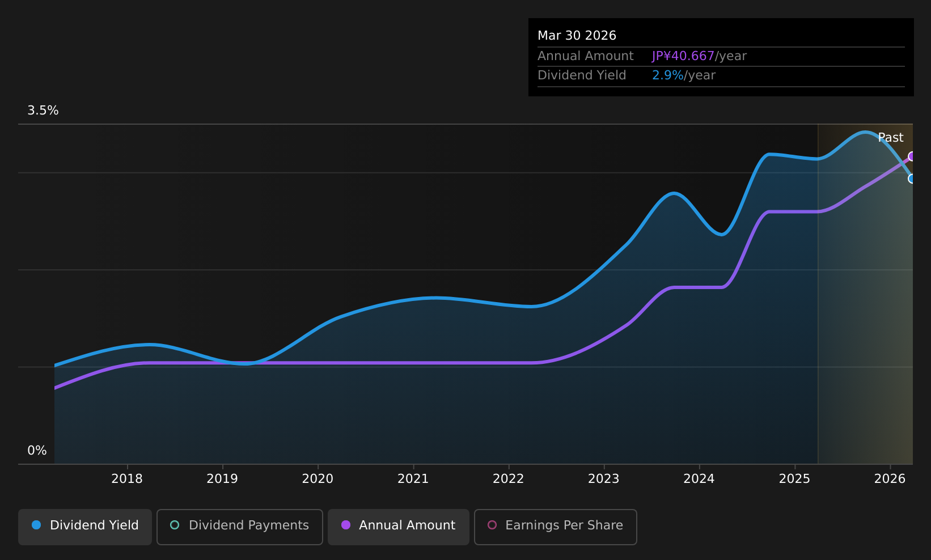Click the 2025 x-axis label

point(795,479)
